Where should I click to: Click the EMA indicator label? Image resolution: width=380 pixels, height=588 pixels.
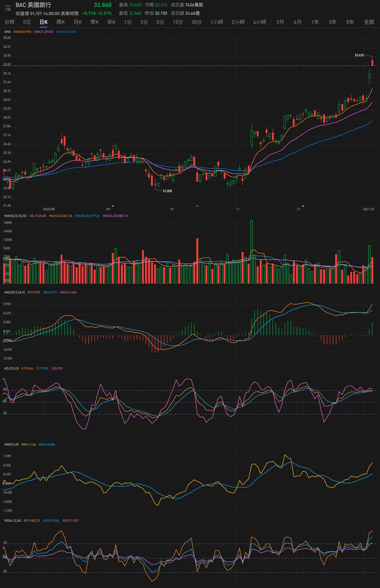(8, 32)
